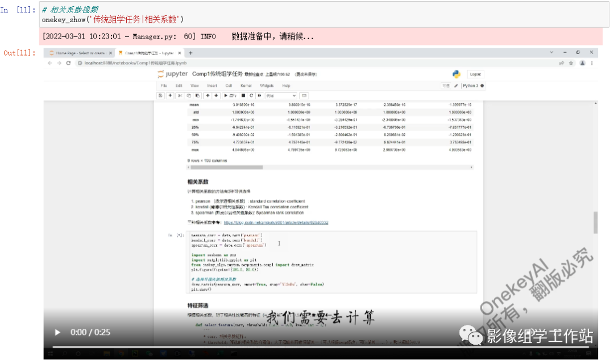Run the current cell with 运行 button
Viewport: 614px width, 364px height.
pyautogui.click(x=230, y=95)
